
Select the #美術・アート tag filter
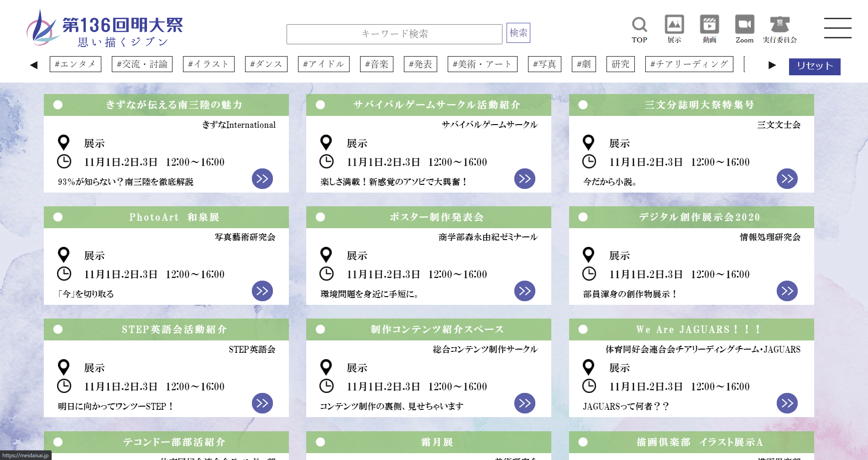pyautogui.click(x=482, y=64)
